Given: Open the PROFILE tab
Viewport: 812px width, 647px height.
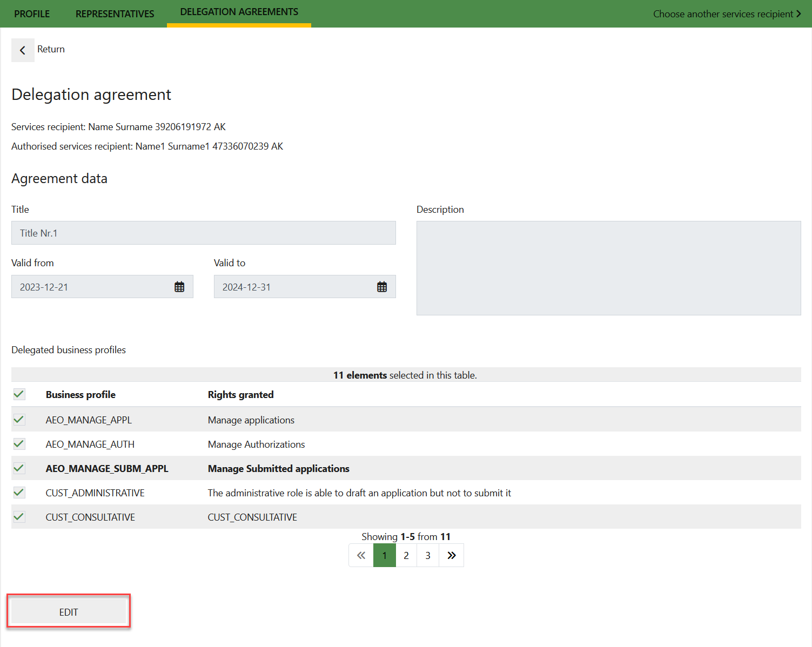Looking at the screenshot, I should (32, 14).
